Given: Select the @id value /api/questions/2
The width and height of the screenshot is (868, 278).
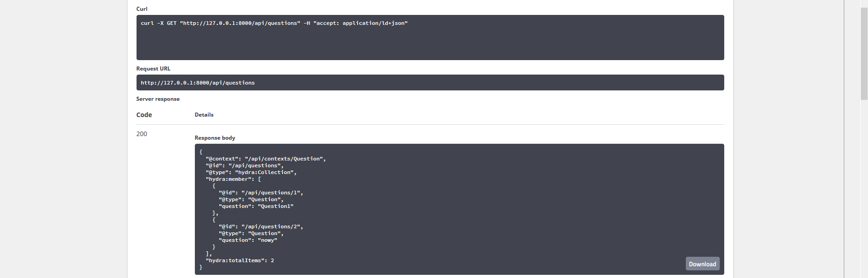Looking at the screenshot, I should [x=272, y=226].
